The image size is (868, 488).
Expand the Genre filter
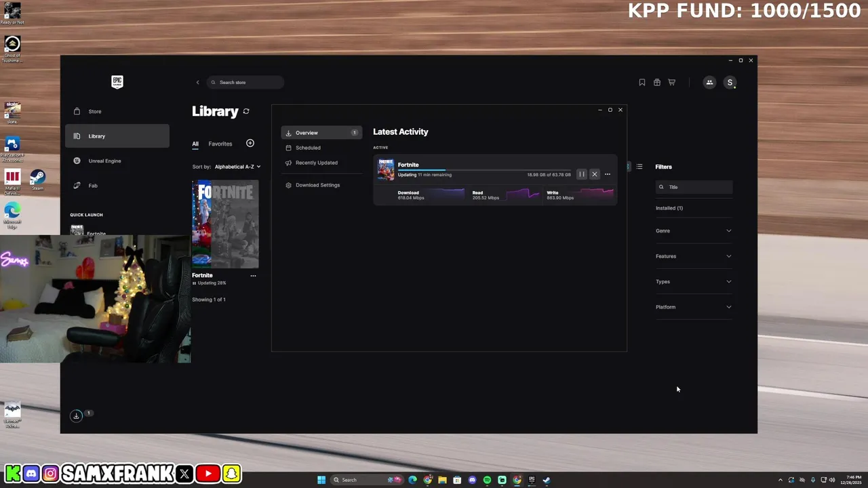tap(694, 231)
